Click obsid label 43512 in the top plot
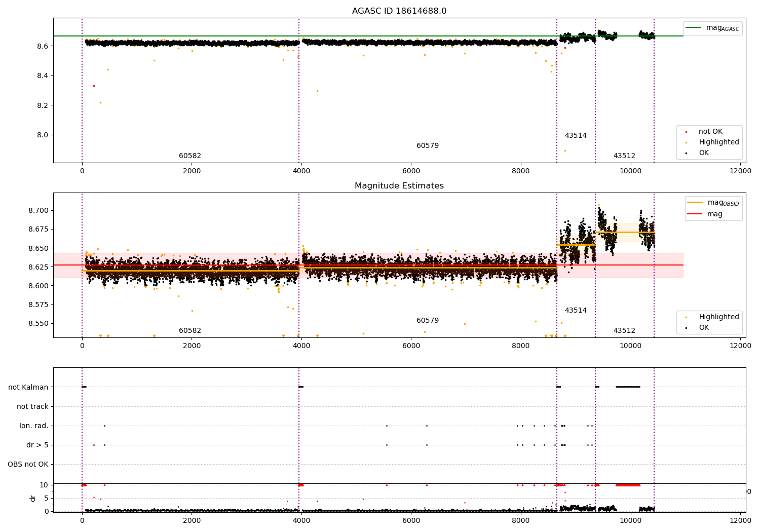The height and width of the screenshot is (532, 760). tap(624, 156)
